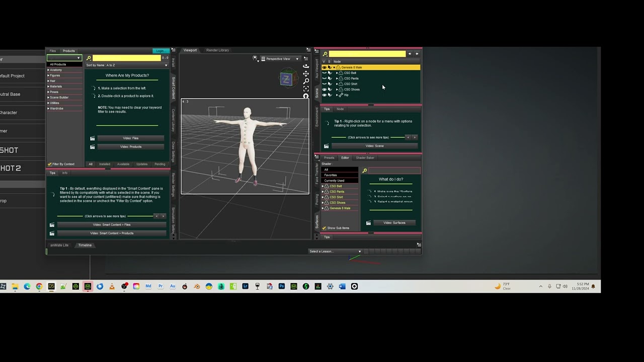Open the Perspective View camera dropdown

pos(281,59)
